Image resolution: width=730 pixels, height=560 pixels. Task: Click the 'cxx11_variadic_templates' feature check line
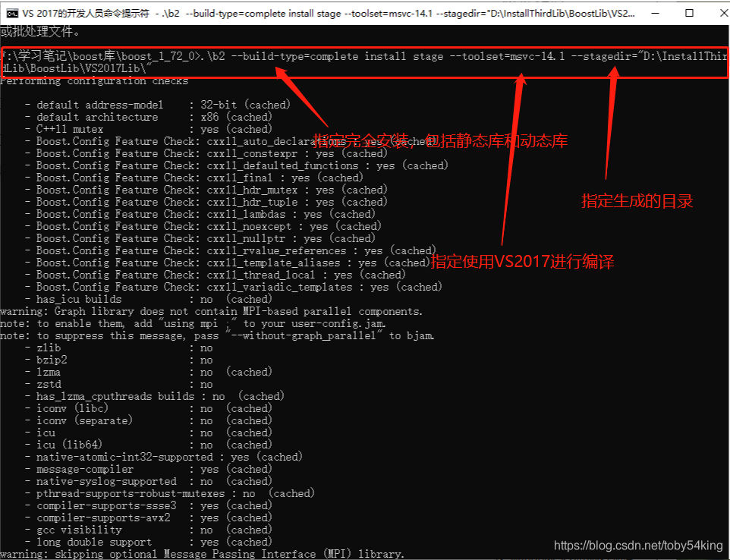click(234, 287)
